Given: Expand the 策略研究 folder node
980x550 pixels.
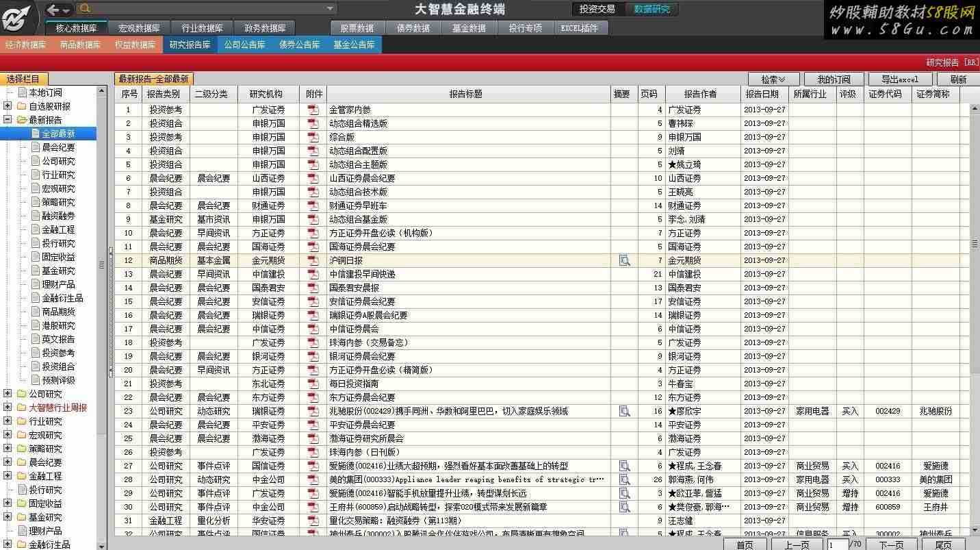Looking at the screenshot, I should pos(8,449).
